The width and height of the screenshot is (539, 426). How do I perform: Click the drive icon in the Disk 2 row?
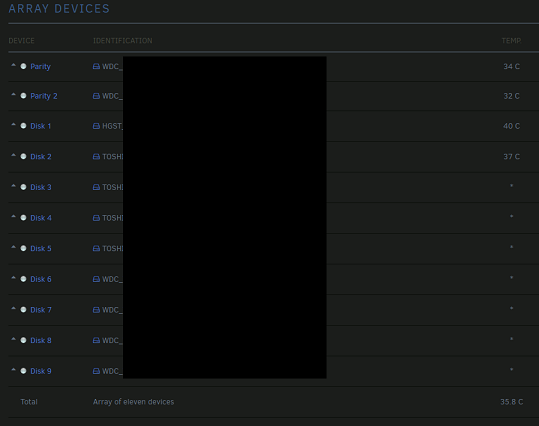[96, 157]
